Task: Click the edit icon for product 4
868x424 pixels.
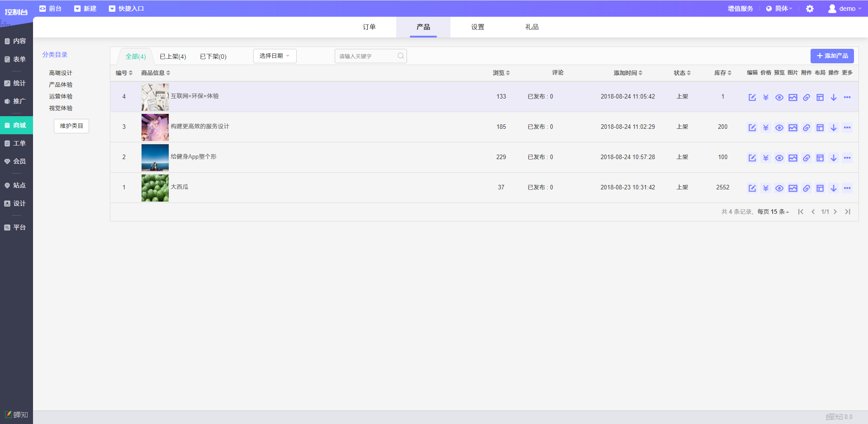Action: (752, 97)
